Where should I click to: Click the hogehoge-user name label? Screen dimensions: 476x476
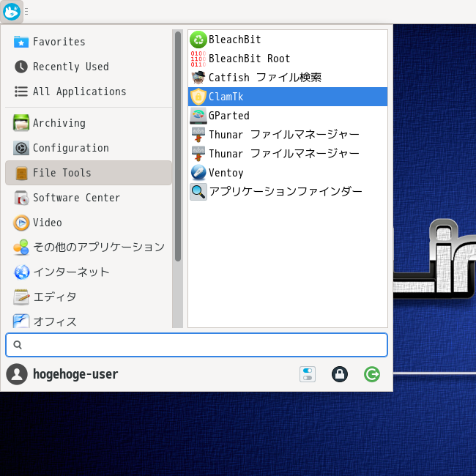(75, 374)
